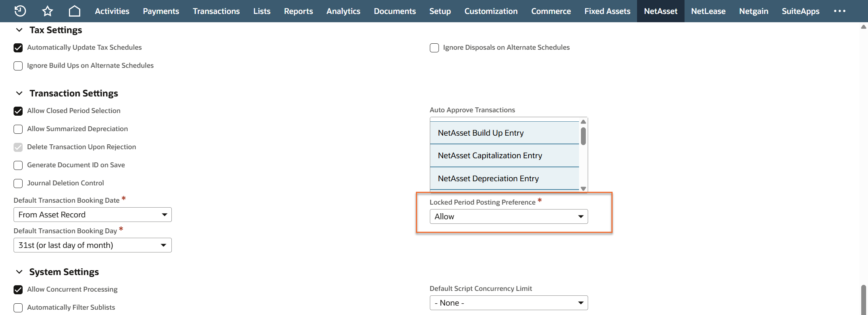Uncheck Automatically Update Tax Schedules

[x=18, y=48]
